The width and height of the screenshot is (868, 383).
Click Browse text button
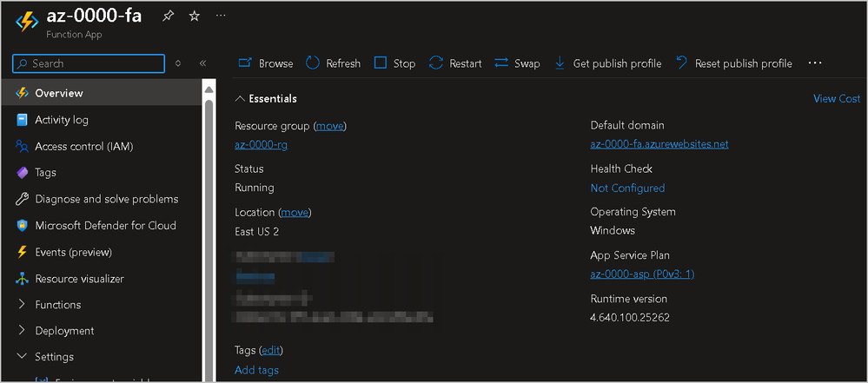tap(275, 63)
